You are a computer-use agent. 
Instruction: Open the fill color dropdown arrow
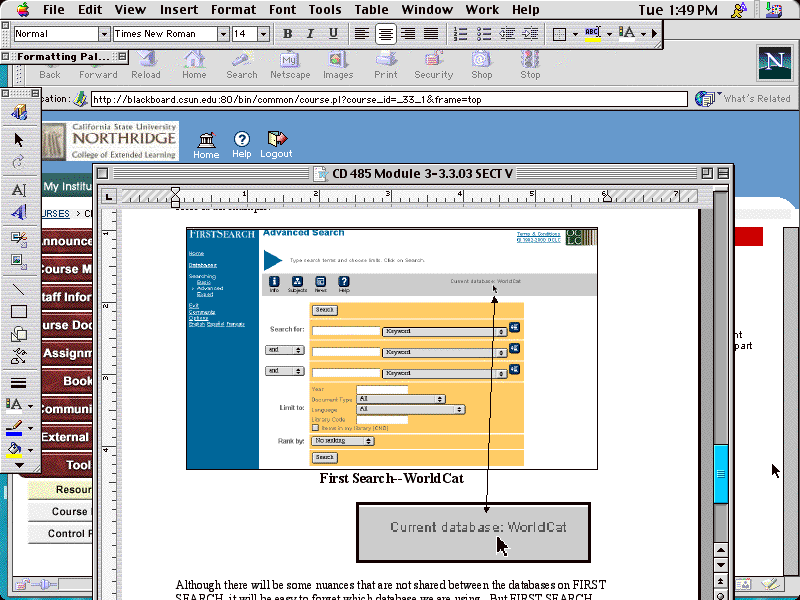(x=31, y=450)
